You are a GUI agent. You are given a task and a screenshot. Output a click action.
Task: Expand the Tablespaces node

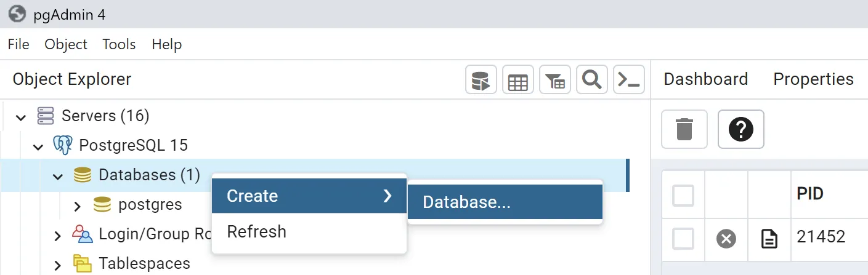tap(58, 265)
